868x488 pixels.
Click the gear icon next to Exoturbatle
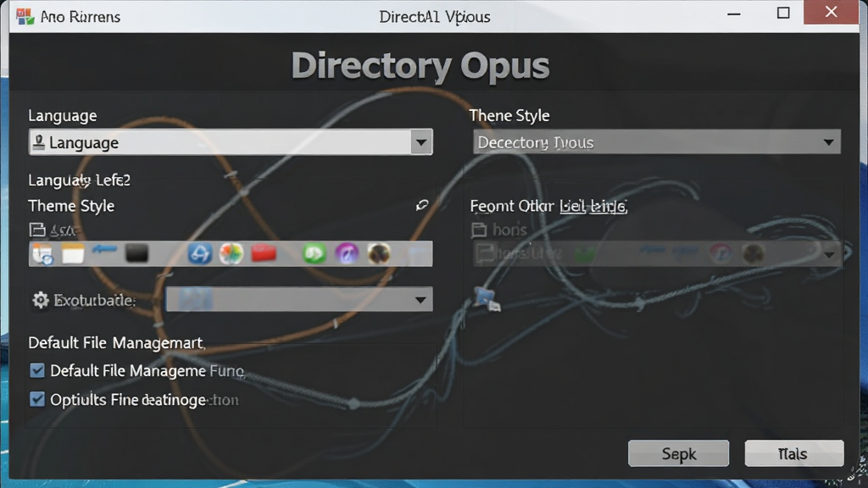[41, 300]
